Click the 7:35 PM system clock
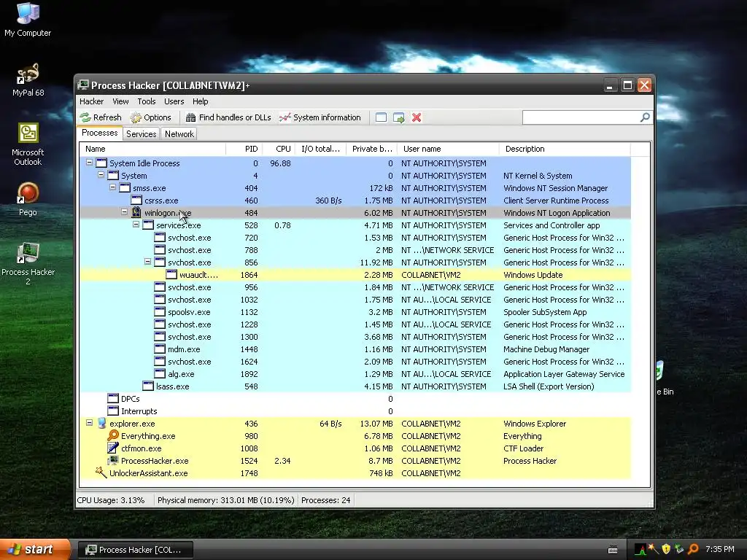The image size is (747, 560). [x=720, y=550]
